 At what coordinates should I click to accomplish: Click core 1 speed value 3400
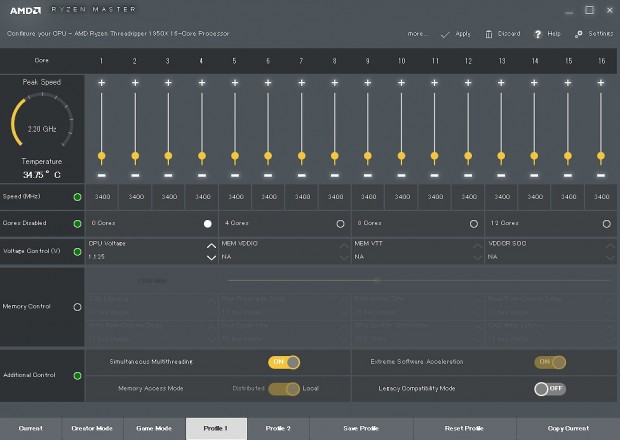pos(102,197)
